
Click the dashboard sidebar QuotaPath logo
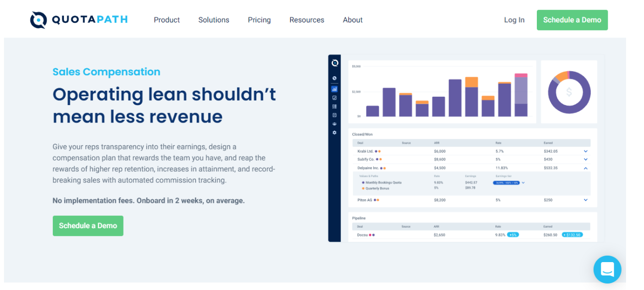point(334,63)
